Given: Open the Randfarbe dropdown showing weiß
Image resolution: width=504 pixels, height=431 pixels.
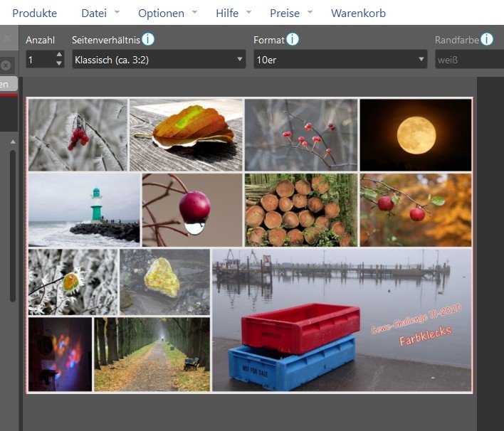Looking at the screenshot, I should coord(469,60).
